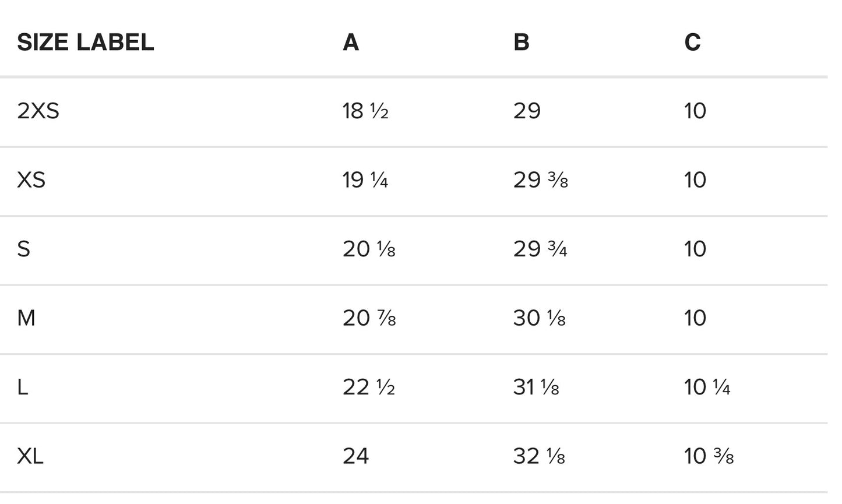The image size is (842, 504).
Task: Select the 22 ½ measurement for L
Action: click(369, 387)
